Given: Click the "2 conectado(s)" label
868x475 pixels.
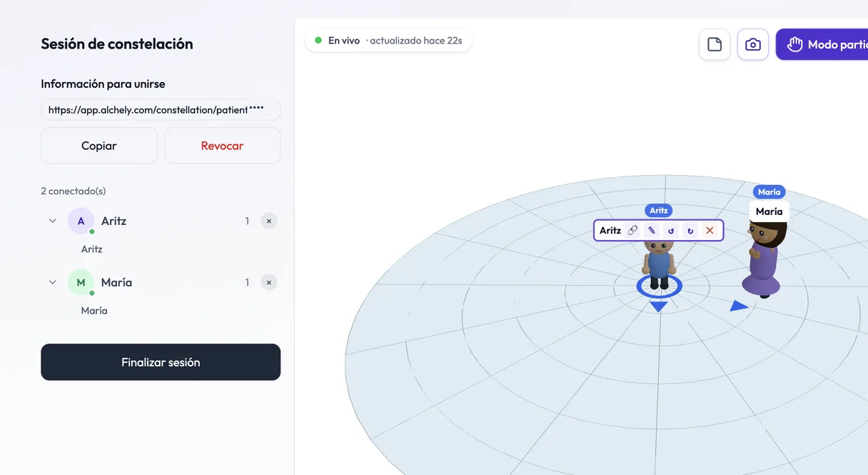Looking at the screenshot, I should 74,191.
